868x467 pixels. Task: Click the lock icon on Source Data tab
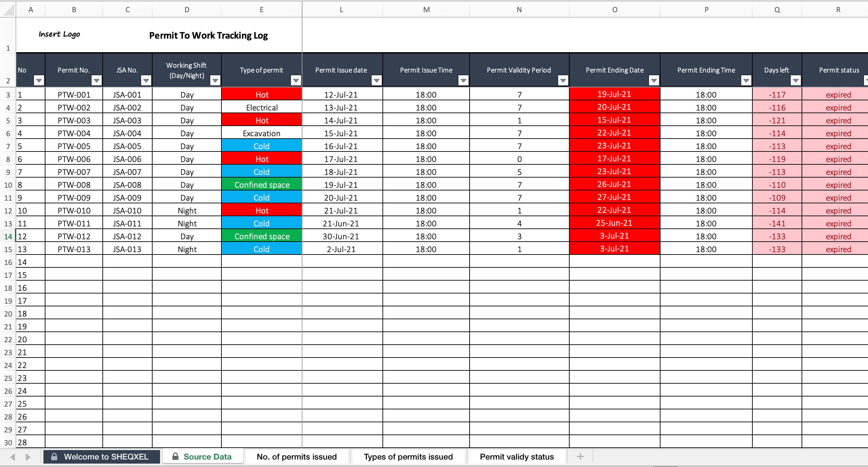coord(176,456)
